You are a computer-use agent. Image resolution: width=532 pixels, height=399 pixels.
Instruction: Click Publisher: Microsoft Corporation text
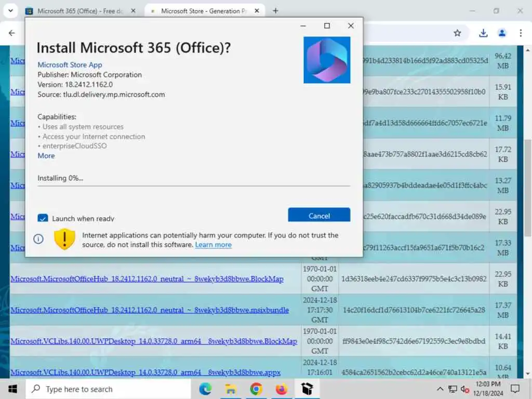tap(89, 75)
